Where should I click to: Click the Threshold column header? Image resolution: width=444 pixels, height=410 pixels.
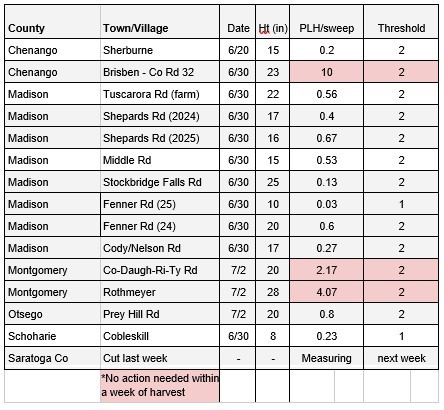[401, 22]
